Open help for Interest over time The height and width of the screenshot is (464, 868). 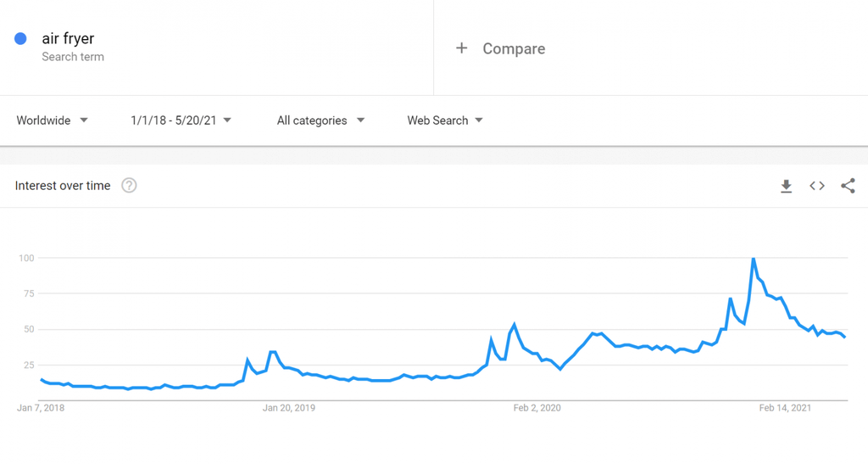(x=129, y=186)
